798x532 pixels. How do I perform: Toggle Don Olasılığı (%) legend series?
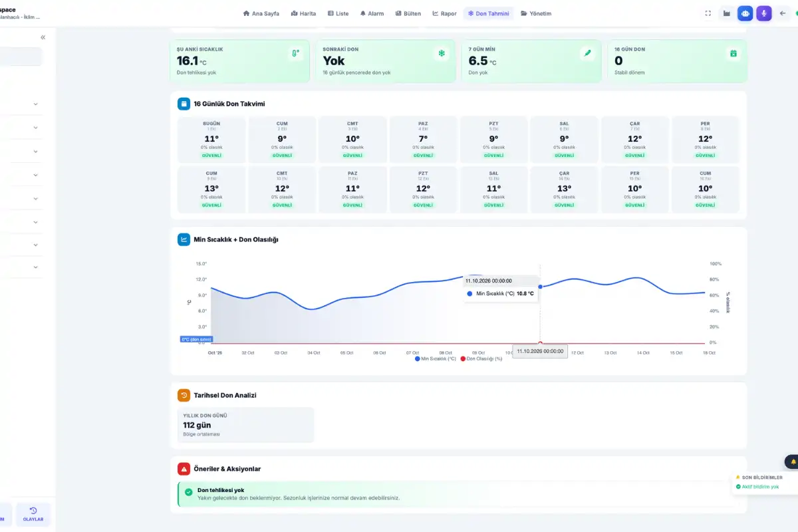(481, 358)
